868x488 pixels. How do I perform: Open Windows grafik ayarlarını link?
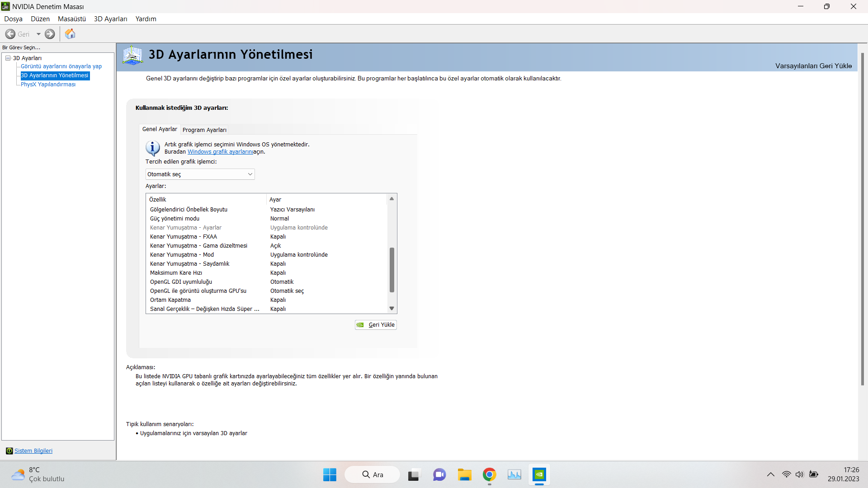[220, 152]
